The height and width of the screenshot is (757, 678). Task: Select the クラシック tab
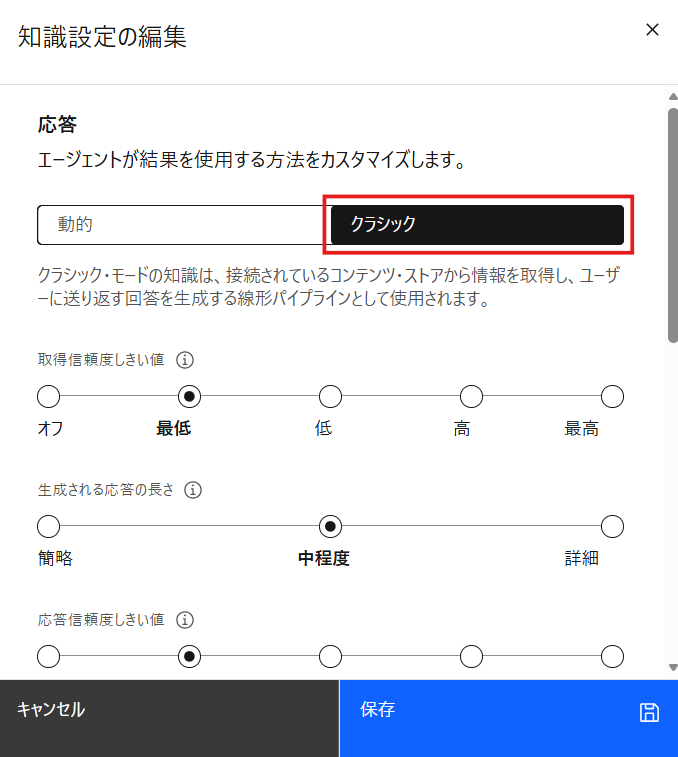[x=477, y=225]
